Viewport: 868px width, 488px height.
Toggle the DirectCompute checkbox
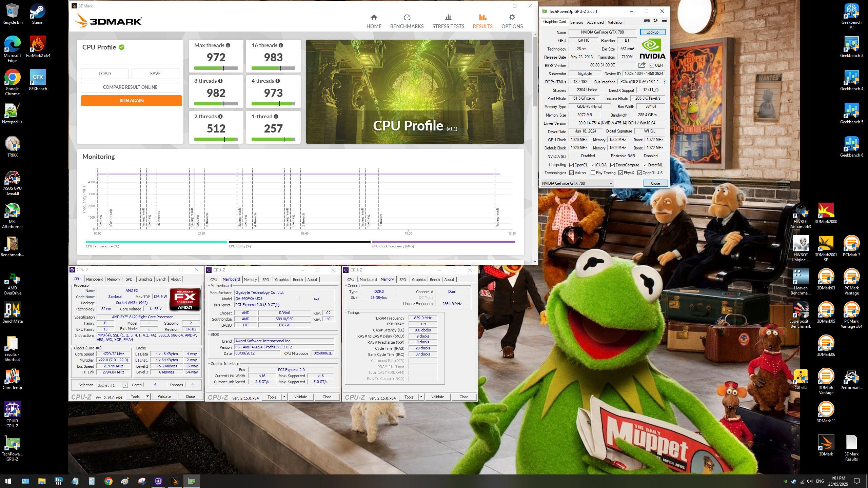612,165
